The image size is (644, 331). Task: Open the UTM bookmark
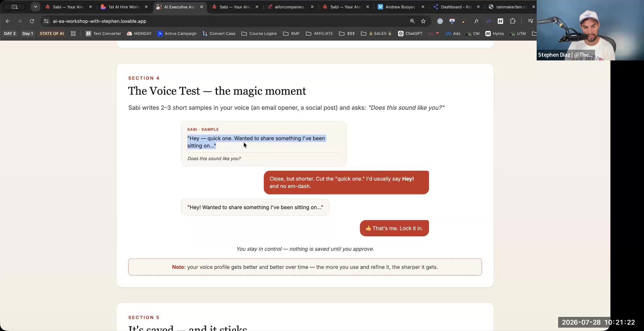tap(518, 34)
